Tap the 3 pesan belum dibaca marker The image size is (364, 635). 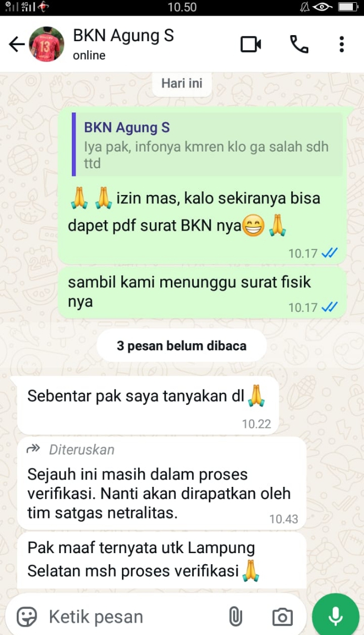point(181,345)
